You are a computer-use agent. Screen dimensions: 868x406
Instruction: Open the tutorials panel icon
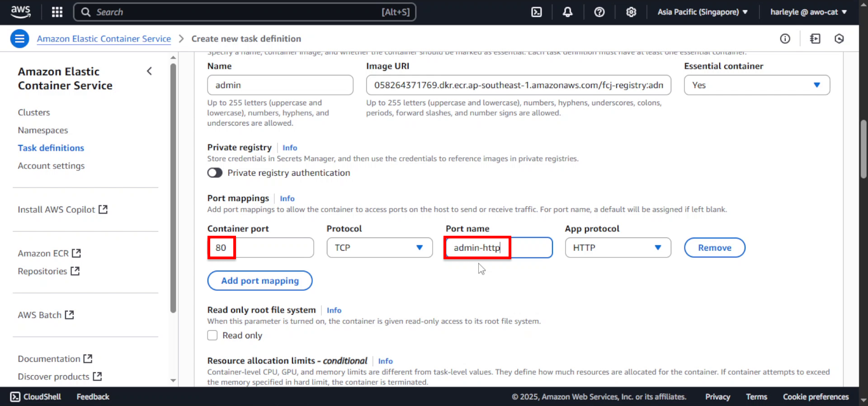point(815,39)
